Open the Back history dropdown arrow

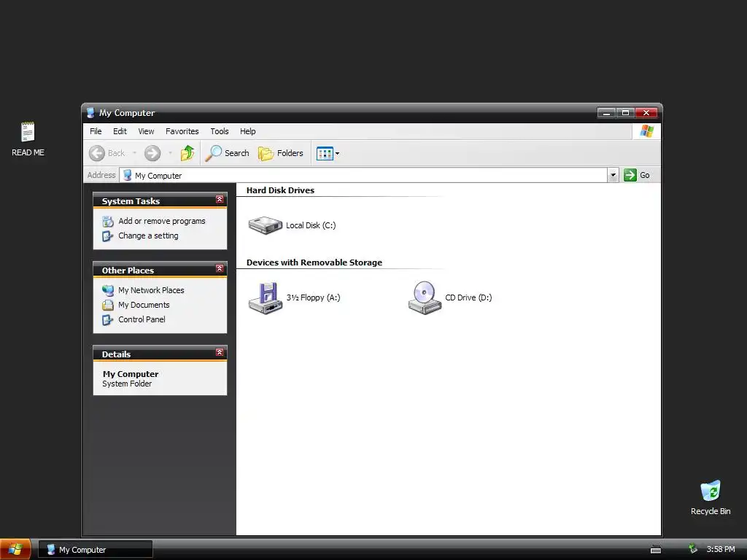[134, 153]
